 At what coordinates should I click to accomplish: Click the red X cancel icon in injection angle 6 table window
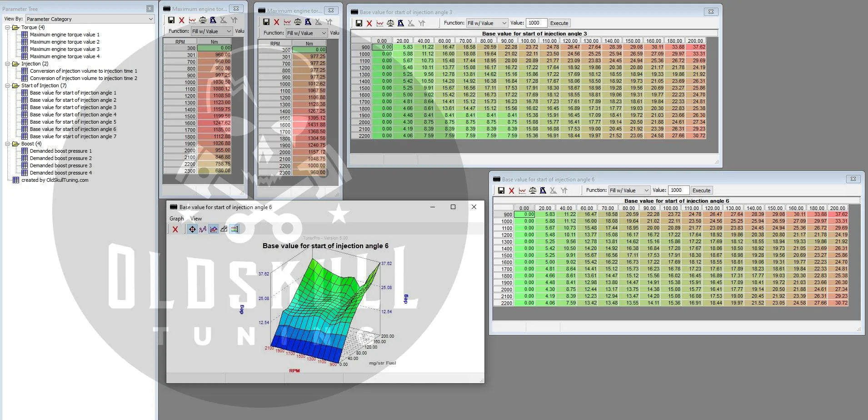coord(511,190)
